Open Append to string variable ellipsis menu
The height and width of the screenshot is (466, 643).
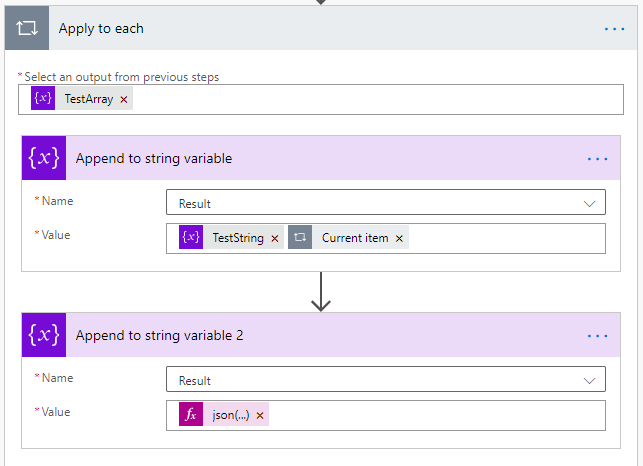(597, 159)
